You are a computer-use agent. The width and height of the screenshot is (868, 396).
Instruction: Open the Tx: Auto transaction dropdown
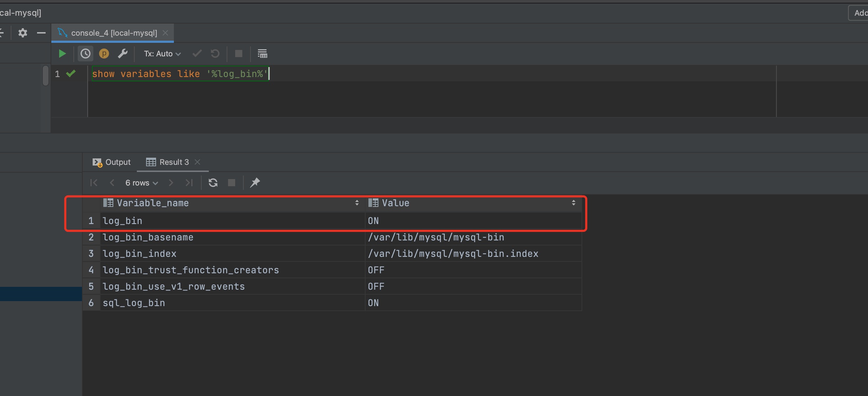pos(162,54)
